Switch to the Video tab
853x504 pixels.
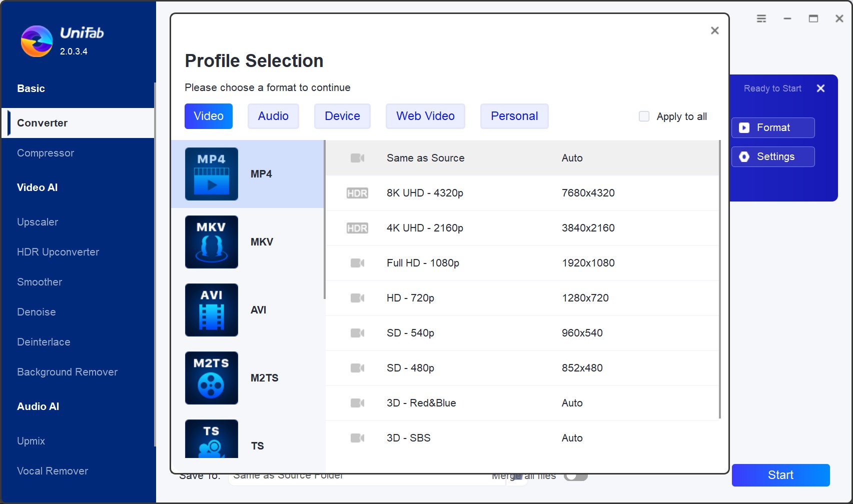(209, 116)
